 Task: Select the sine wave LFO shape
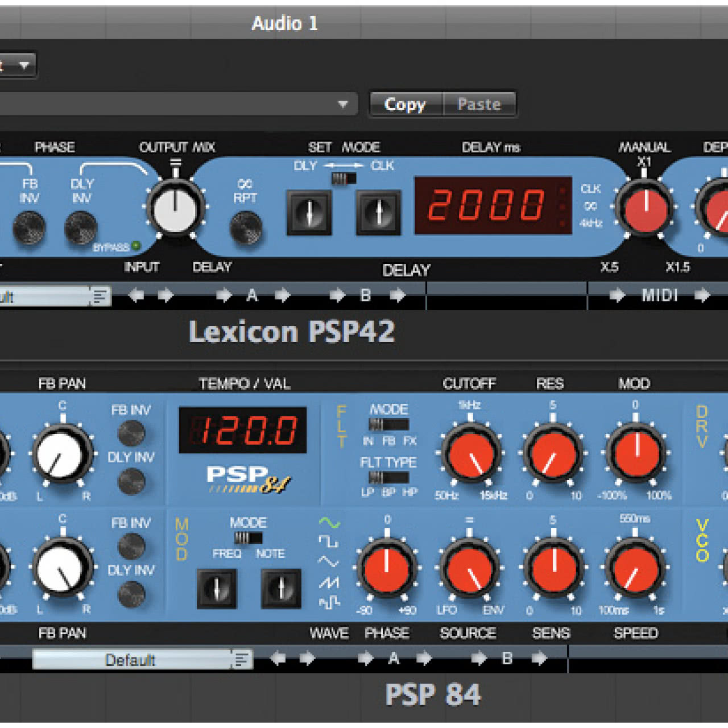coord(329,522)
